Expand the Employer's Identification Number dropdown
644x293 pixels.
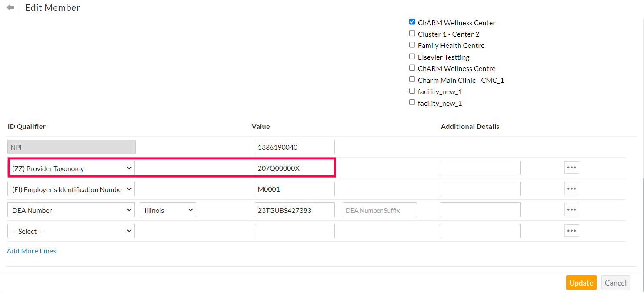71,189
